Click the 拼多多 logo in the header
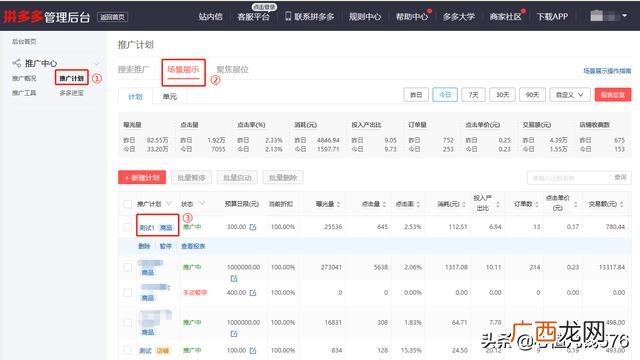 [x=23, y=16]
